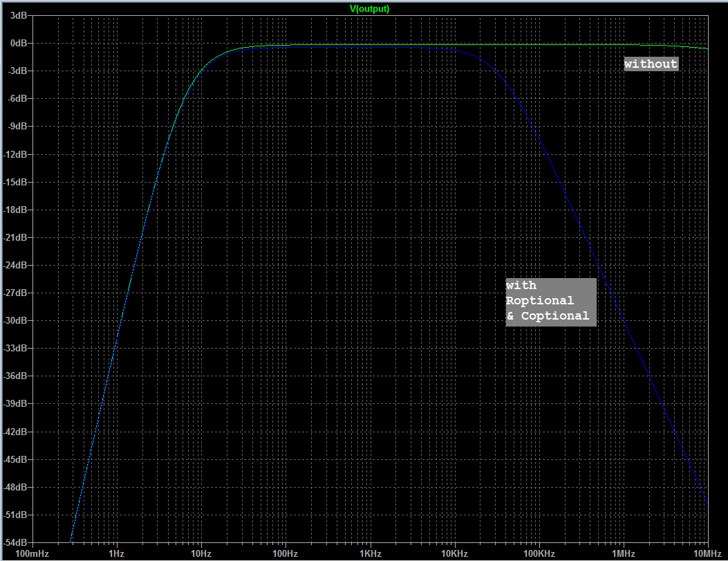This screenshot has width=728, height=561.
Task: Click the -33dB y-axis label
Action: tap(15, 349)
